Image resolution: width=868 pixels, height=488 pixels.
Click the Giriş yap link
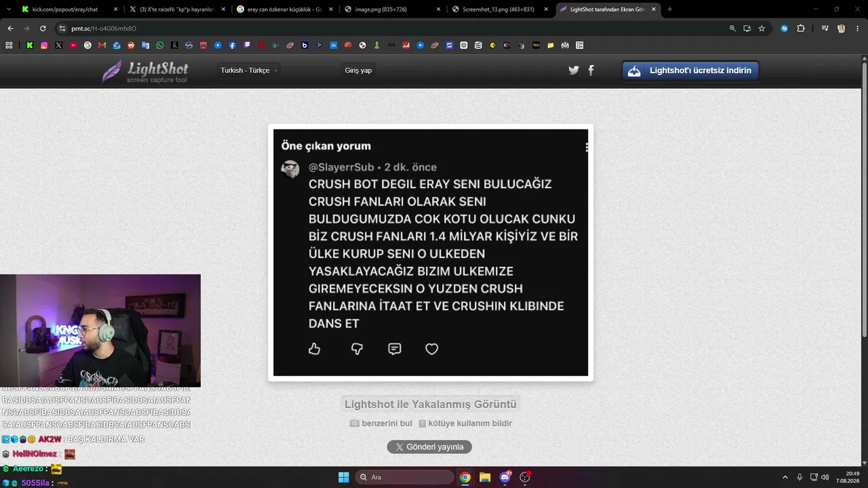click(x=358, y=70)
